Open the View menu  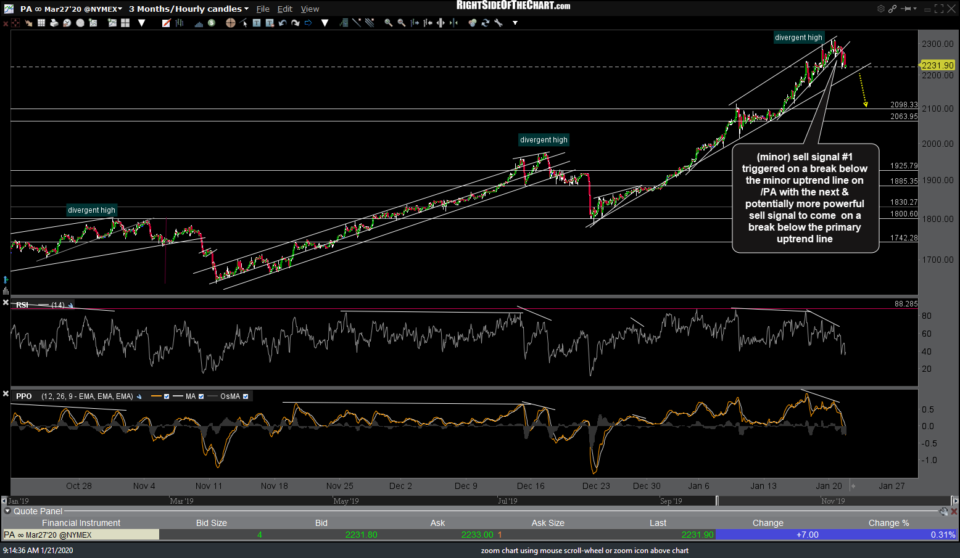click(x=310, y=8)
